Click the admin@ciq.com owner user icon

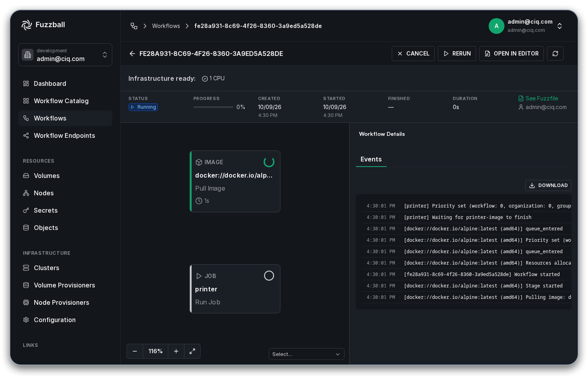click(x=521, y=107)
